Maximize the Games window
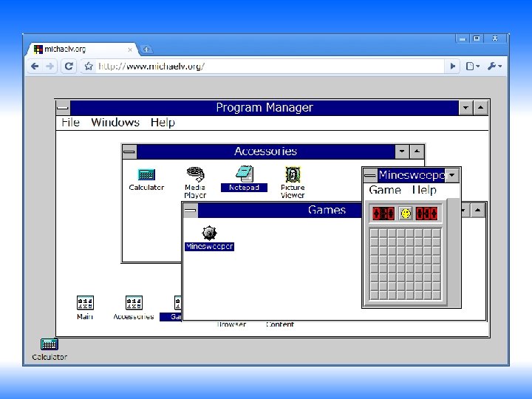 pyautogui.click(x=478, y=211)
